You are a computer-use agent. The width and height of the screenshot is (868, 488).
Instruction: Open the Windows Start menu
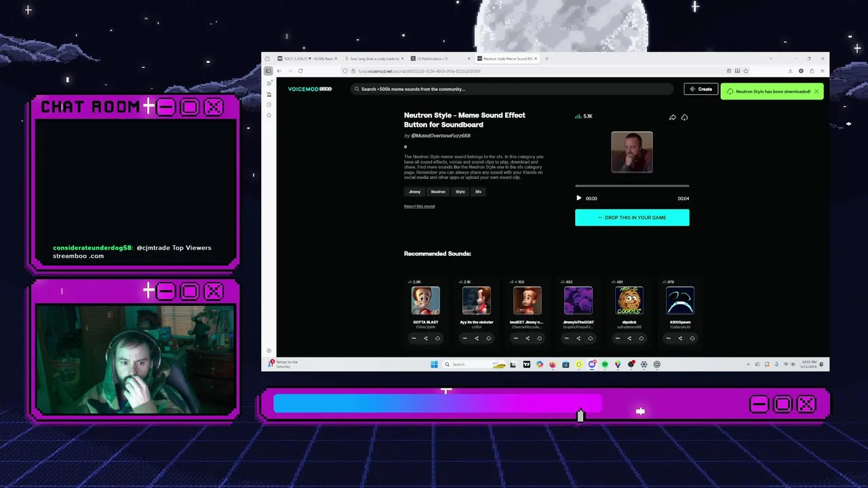(434, 364)
